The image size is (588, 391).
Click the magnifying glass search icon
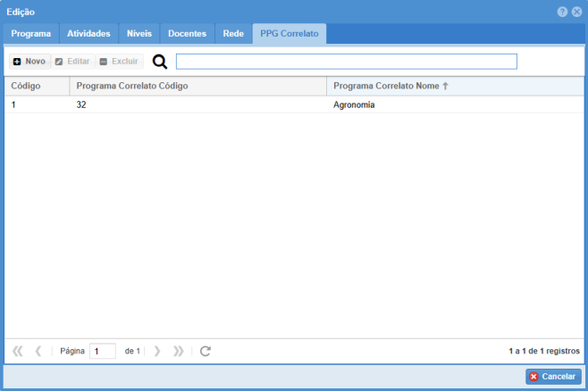160,62
